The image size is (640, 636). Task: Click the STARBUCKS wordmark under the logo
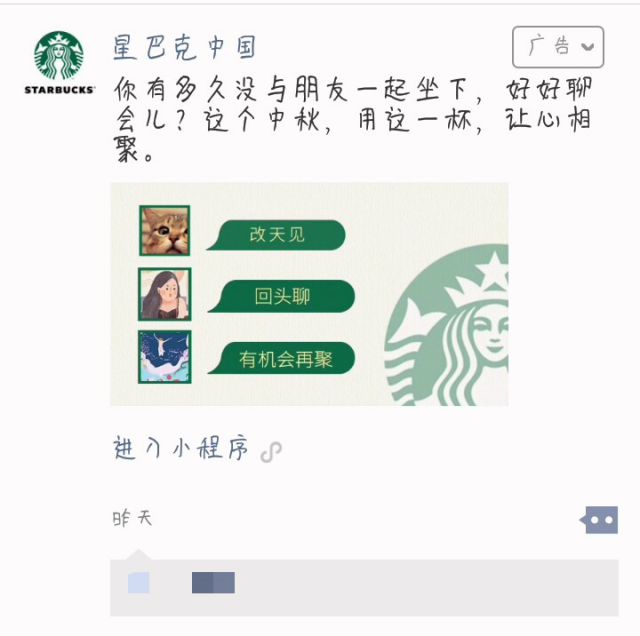point(59,90)
